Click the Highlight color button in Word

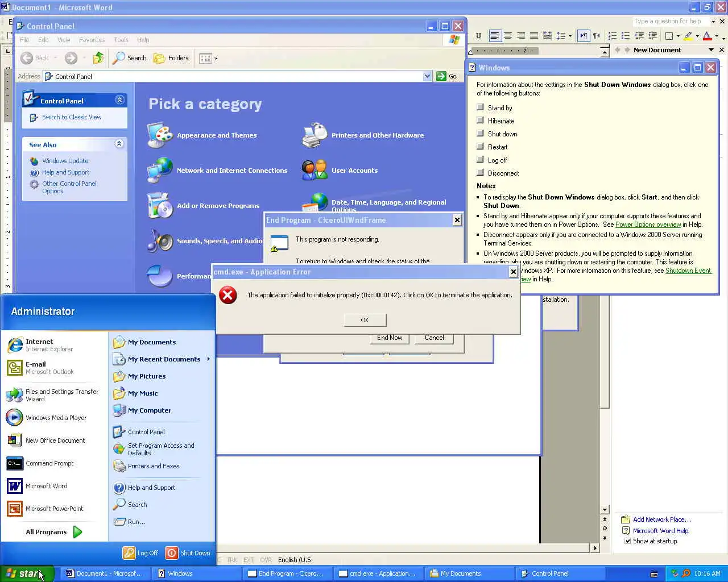[x=688, y=36]
